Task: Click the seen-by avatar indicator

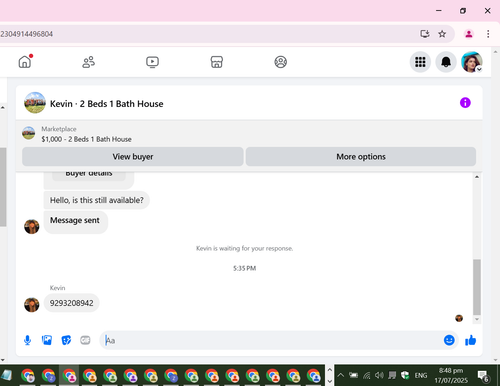Action: point(459,318)
